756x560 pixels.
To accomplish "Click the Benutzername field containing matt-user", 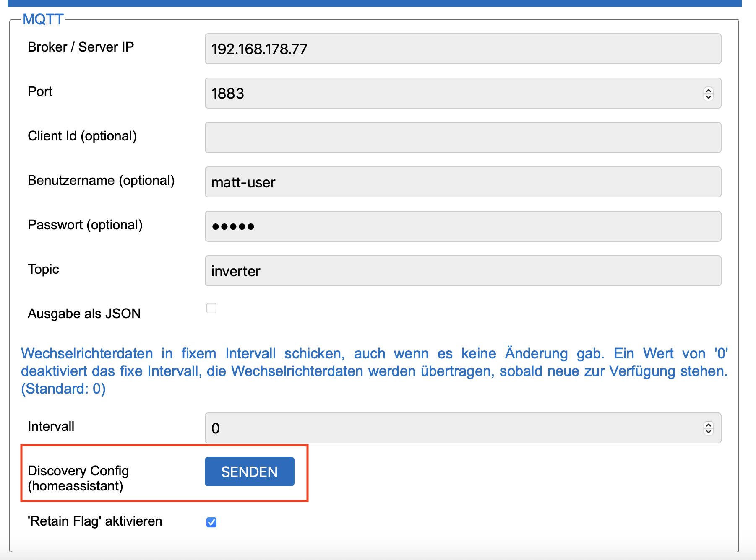I will (x=462, y=182).
